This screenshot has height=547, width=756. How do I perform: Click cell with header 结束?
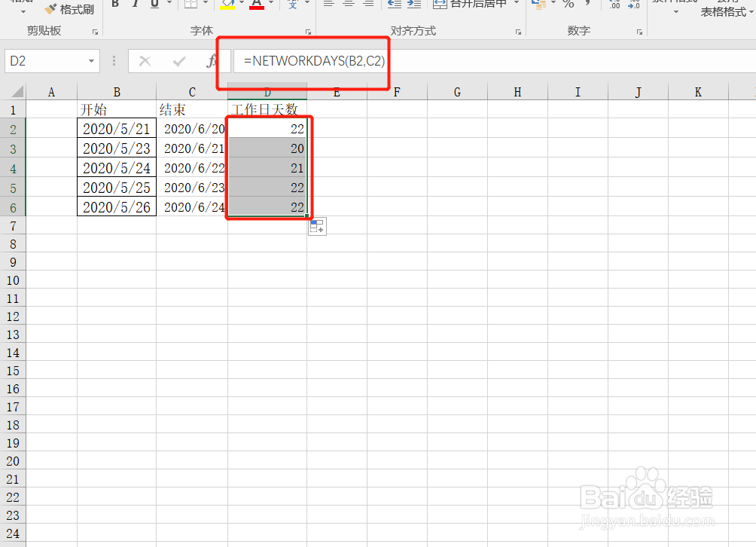point(192,109)
